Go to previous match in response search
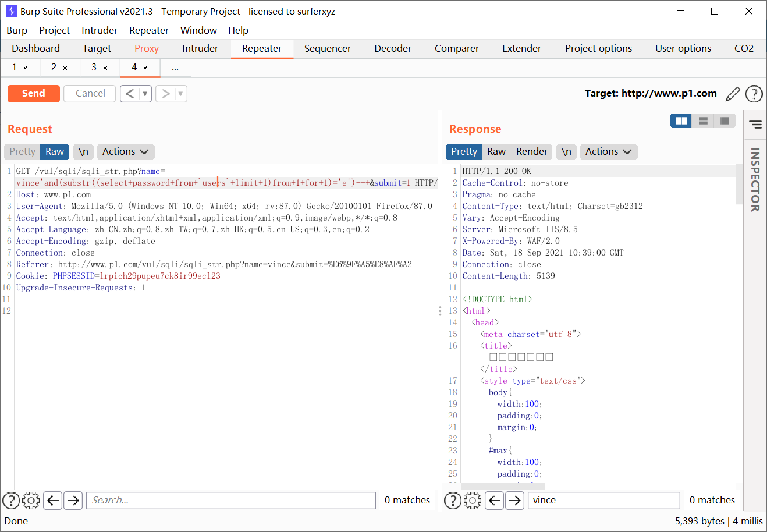The width and height of the screenshot is (767, 532). 494,501
